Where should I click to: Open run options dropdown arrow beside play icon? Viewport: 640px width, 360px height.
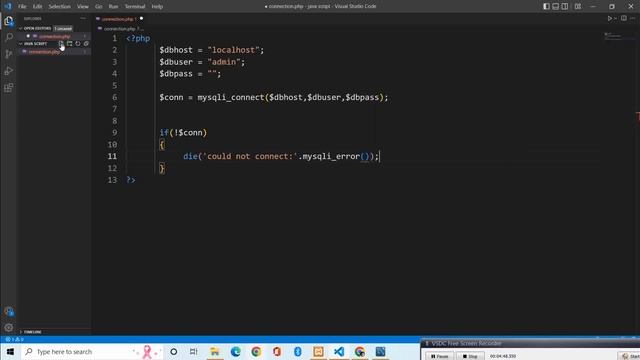pos(615,18)
